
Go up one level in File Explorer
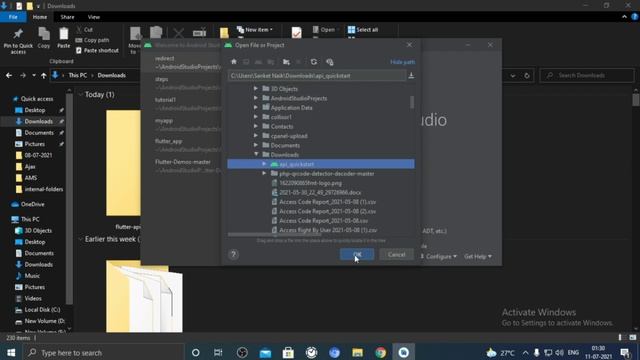point(43,76)
